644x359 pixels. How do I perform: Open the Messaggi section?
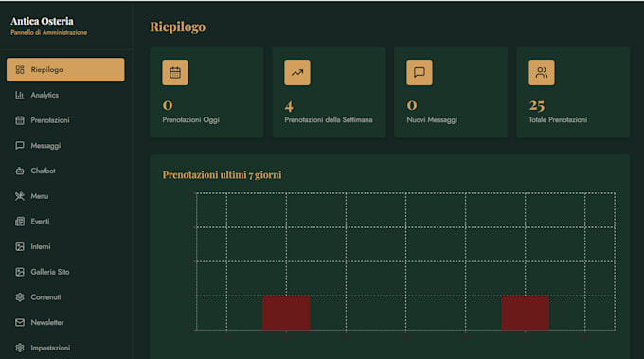pyautogui.click(x=65, y=146)
